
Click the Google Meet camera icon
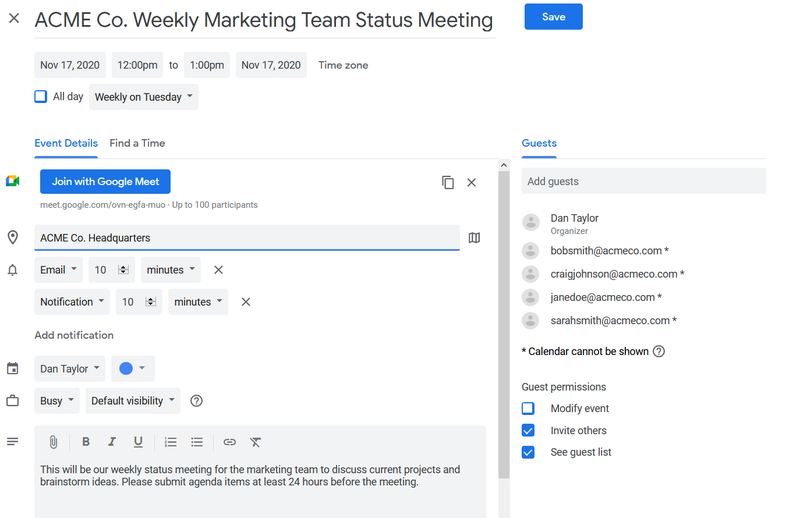(x=13, y=181)
